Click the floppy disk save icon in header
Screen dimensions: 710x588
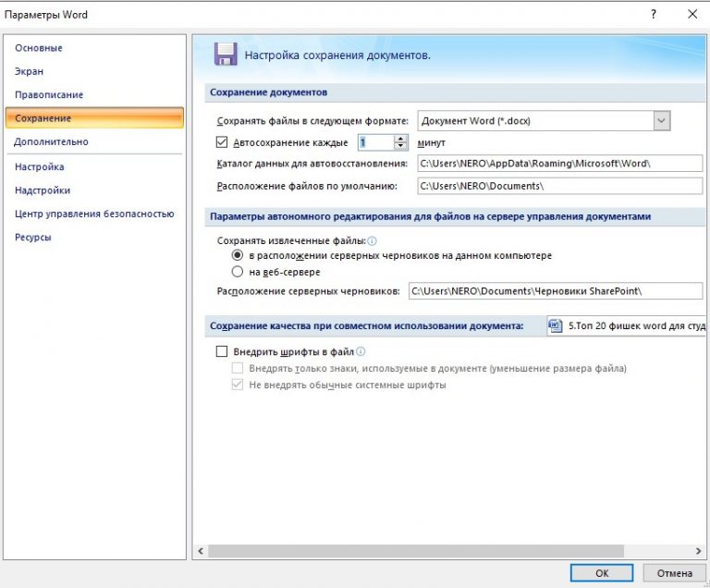(x=225, y=55)
